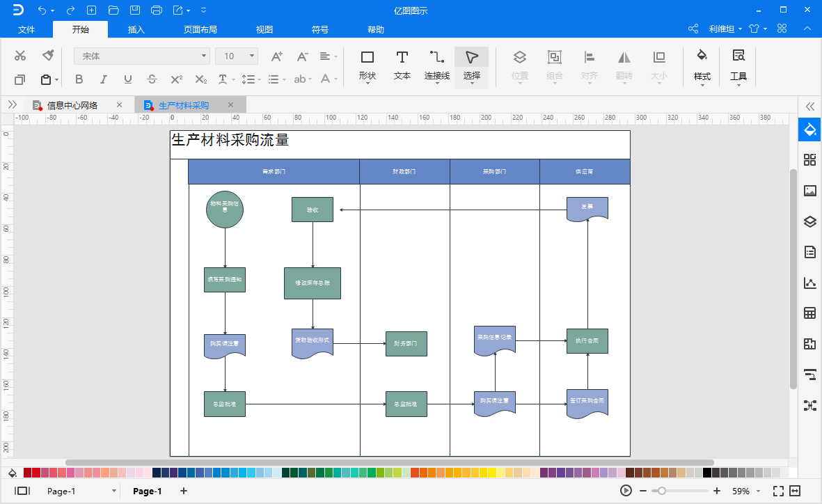Open the 文件 menu

click(x=26, y=29)
